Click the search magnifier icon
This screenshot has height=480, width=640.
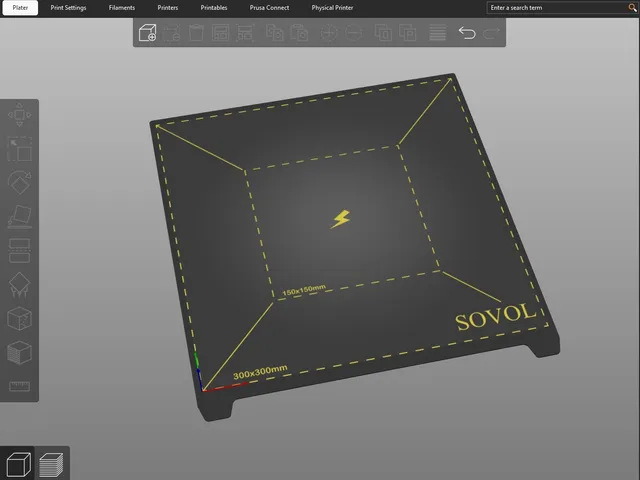point(632,8)
